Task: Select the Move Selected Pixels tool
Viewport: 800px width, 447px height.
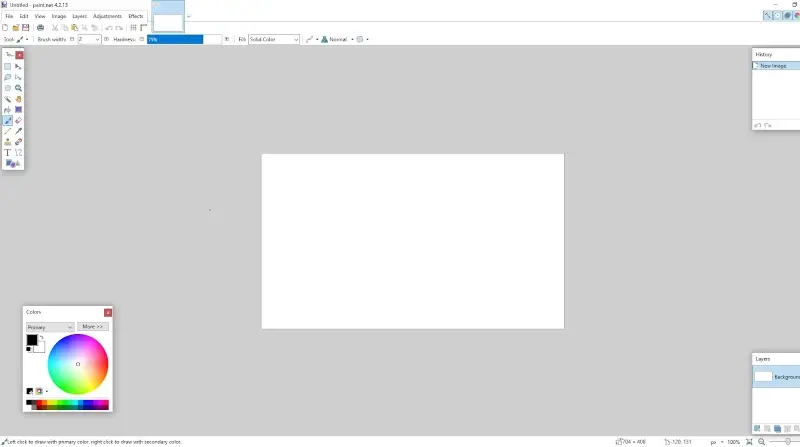Action: (x=18, y=66)
